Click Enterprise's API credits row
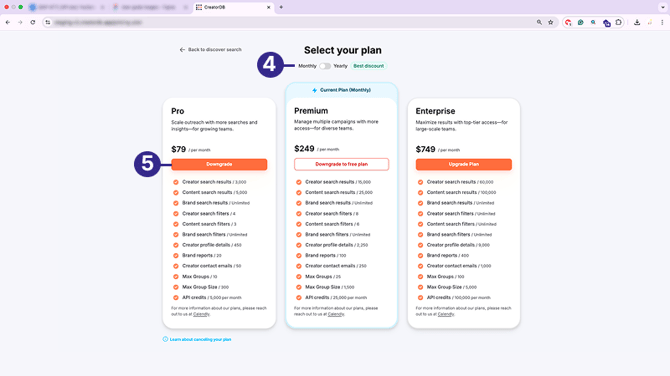This screenshot has width=670, height=376. point(454,297)
